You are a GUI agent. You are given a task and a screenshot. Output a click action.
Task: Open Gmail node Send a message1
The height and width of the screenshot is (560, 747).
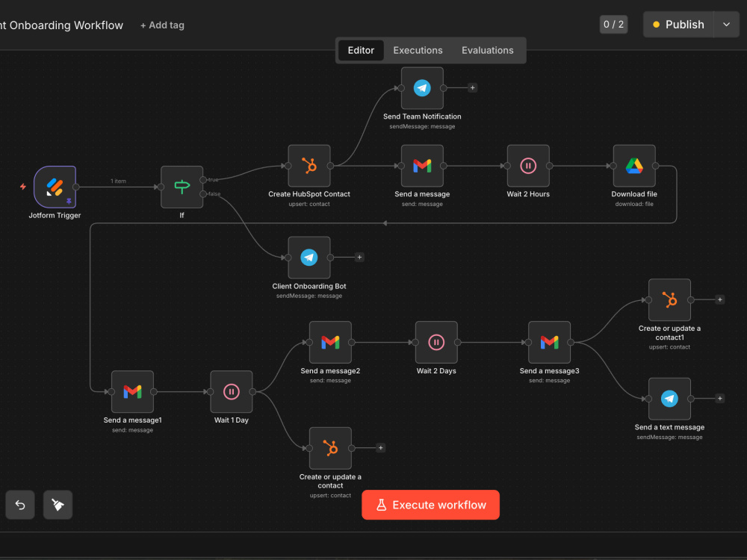(x=132, y=391)
